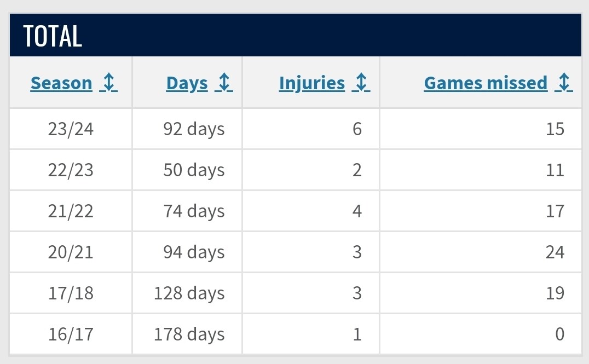Click the TOTAL table header bar
This screenshot has height=364, width=589.
click(296, 36)
